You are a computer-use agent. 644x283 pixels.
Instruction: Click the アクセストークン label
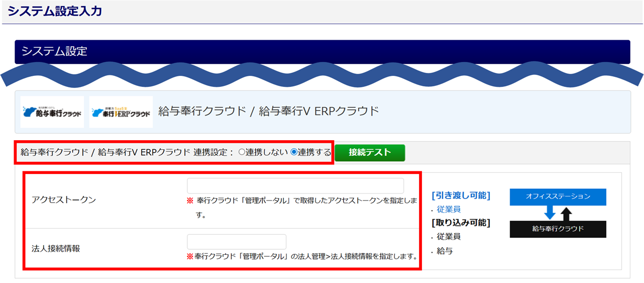64,200
